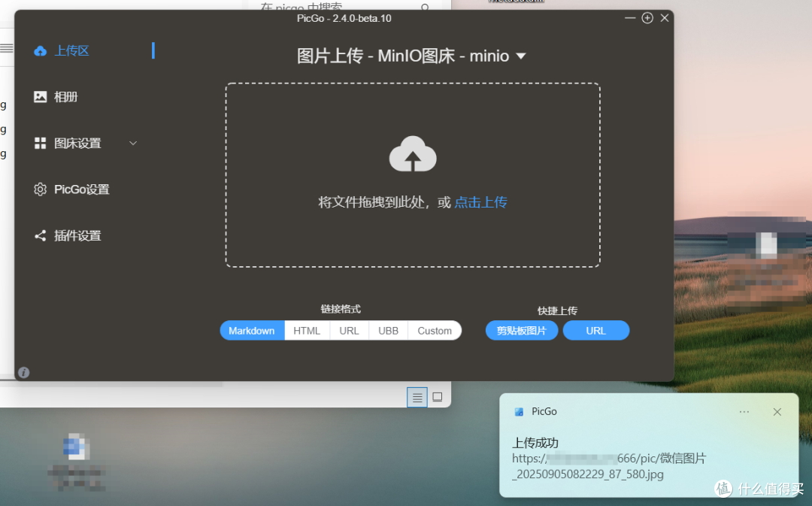812x506 pixels.
Task: Close the PicGo window
Action: click(x=665, y=18)
